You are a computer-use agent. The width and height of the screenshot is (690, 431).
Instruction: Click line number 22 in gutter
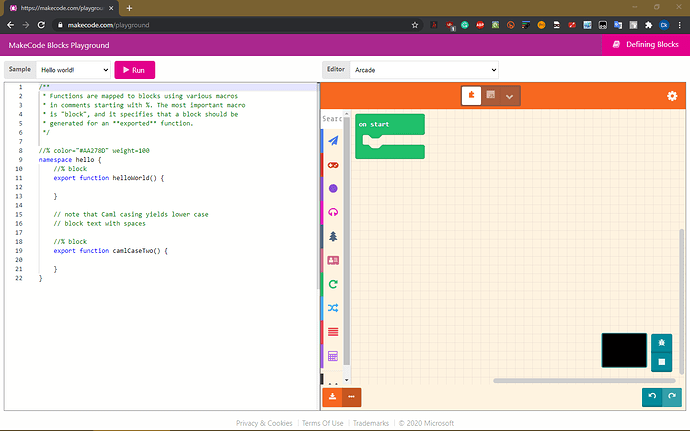pyautogui.click(x=18, y=278)
